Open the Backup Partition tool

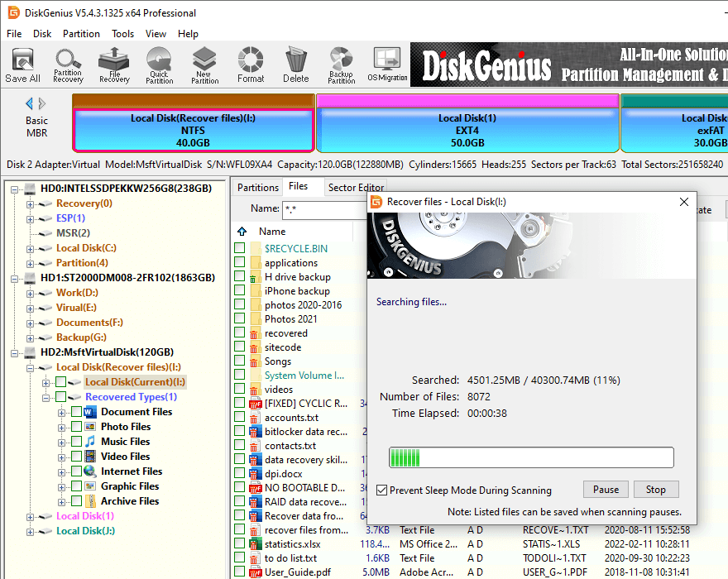(341, 65)
